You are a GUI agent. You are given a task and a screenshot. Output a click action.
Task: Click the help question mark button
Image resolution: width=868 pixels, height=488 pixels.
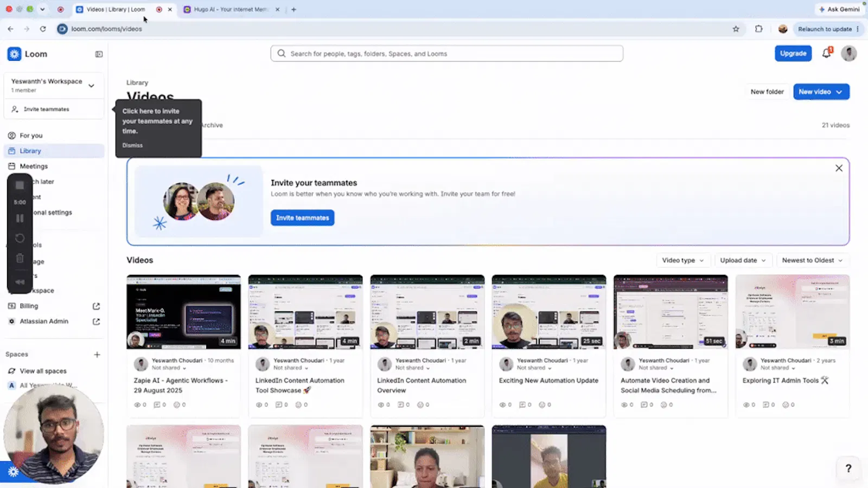[848, 468]
